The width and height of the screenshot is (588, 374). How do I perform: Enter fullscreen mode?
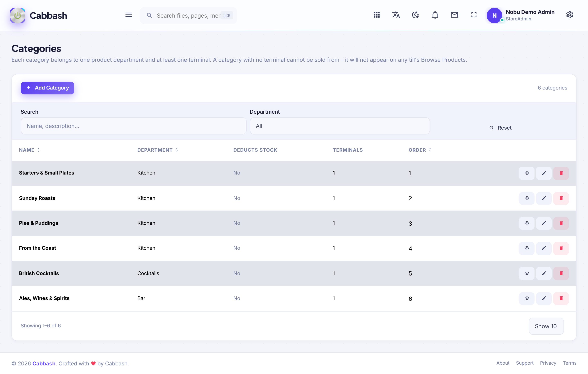click(474, 15)
